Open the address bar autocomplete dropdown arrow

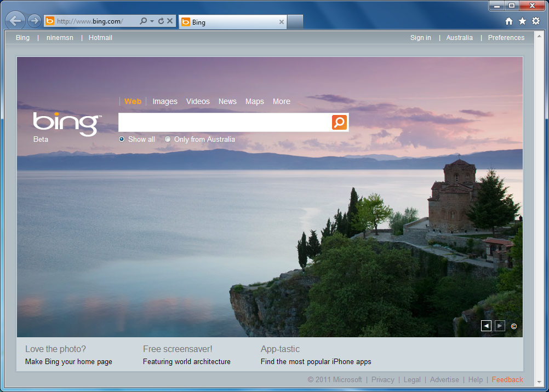(x=152, y=21)
